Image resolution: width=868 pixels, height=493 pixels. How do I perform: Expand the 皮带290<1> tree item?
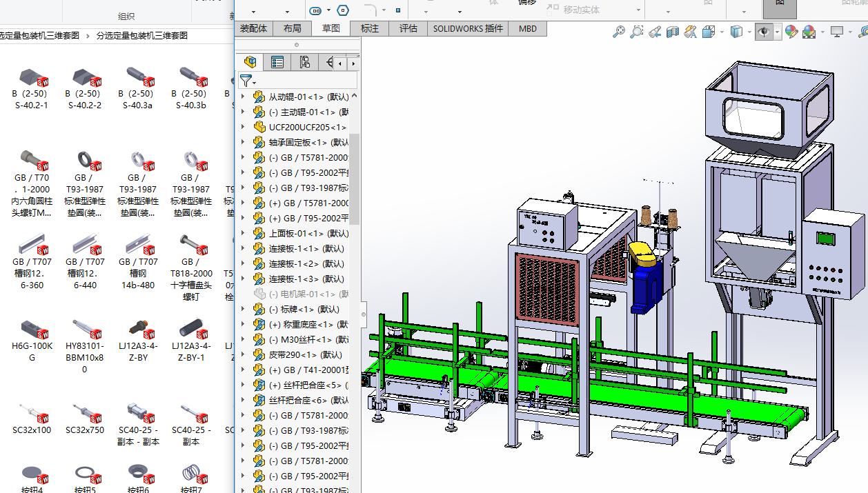[242, 355]
